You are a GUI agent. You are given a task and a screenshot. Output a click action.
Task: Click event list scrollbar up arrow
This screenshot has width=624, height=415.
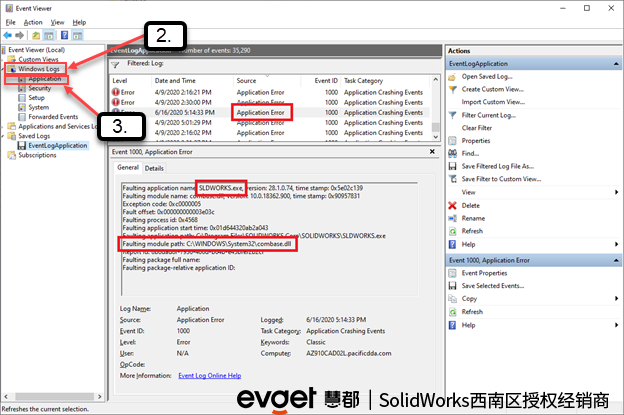coord(436,80)
